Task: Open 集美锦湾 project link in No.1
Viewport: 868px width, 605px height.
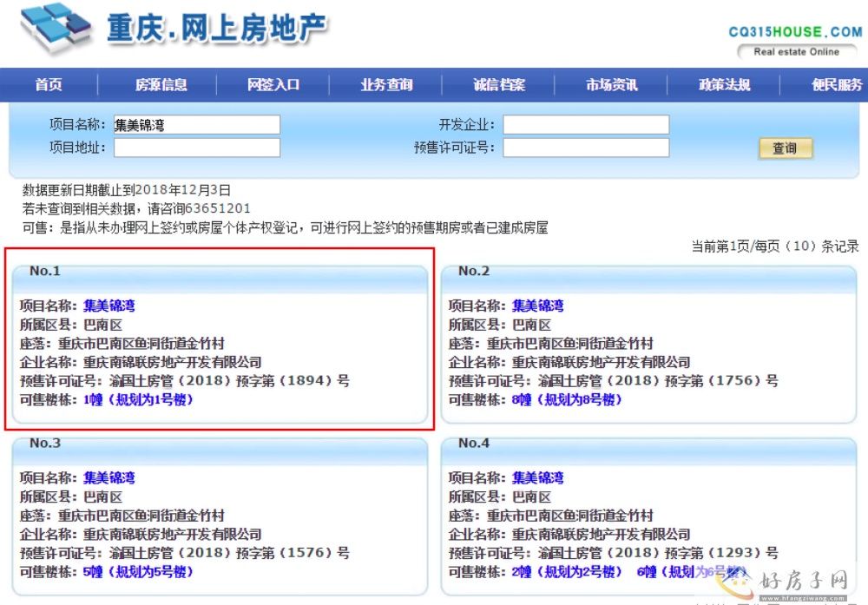Action: [109, 306]
